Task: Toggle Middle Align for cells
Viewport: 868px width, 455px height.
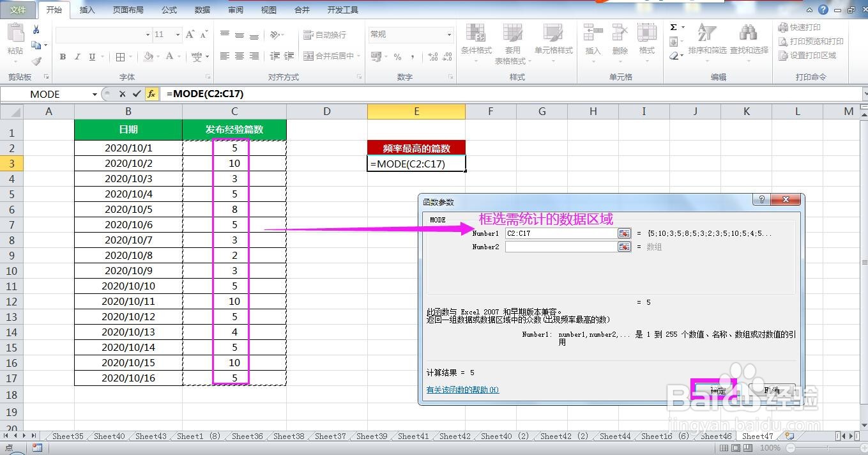Action: 240,35
